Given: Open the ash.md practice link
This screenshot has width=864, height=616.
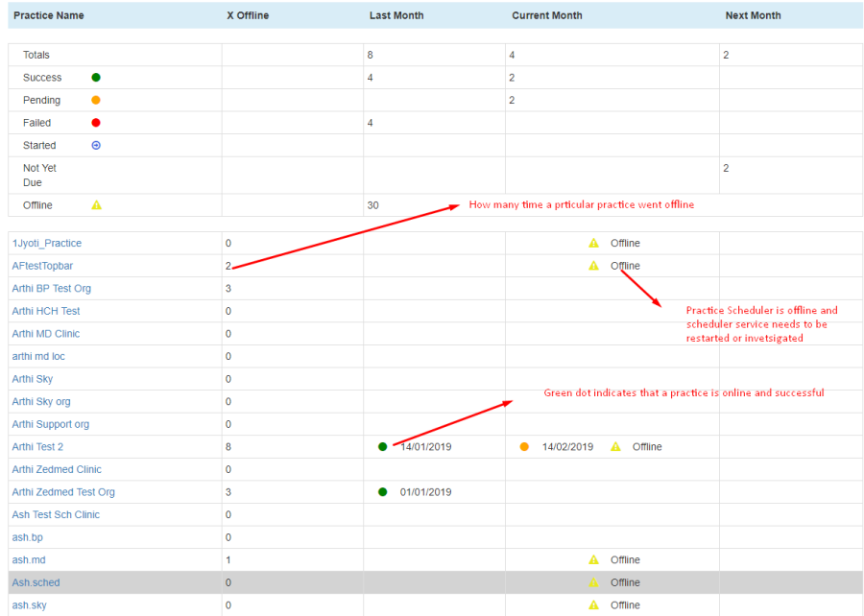Looking at the screenshot, I should coord(29,559).
